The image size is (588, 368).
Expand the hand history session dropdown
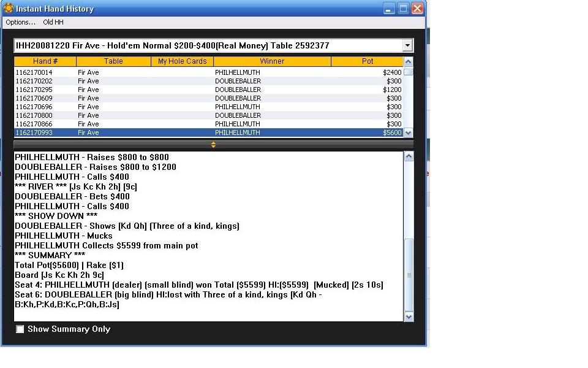407,45
